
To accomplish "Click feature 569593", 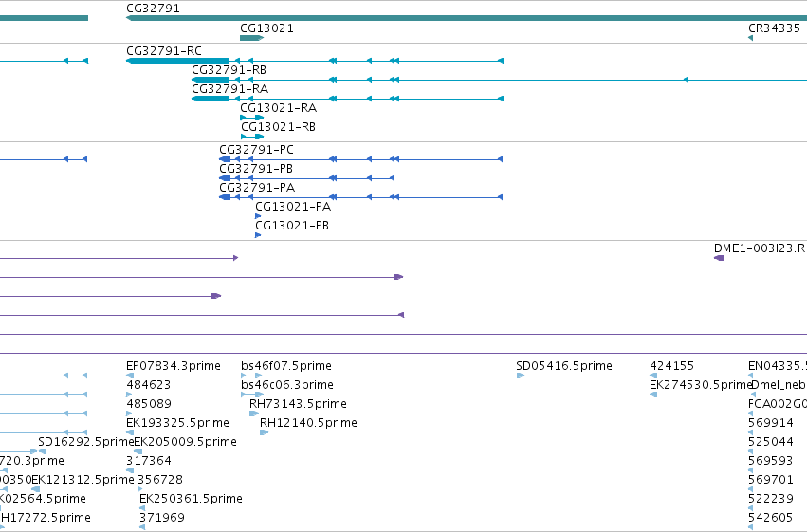I will [x=770, y=461].
